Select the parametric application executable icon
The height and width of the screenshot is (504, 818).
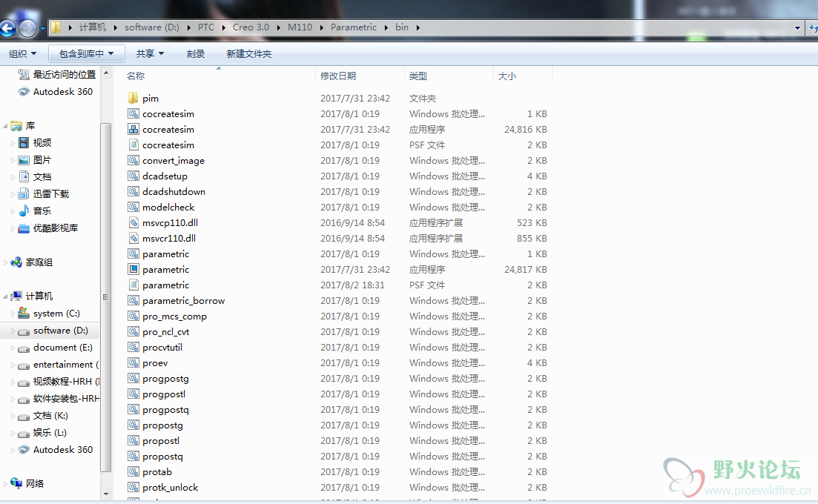(x=133, y=270)
